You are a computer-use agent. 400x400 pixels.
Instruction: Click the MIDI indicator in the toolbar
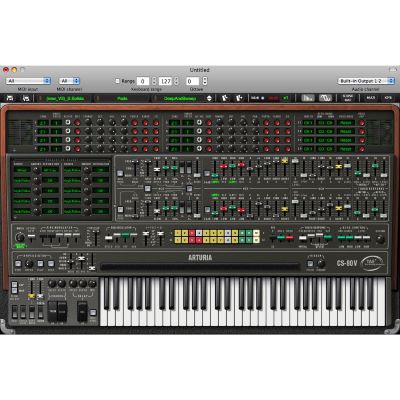257,98
